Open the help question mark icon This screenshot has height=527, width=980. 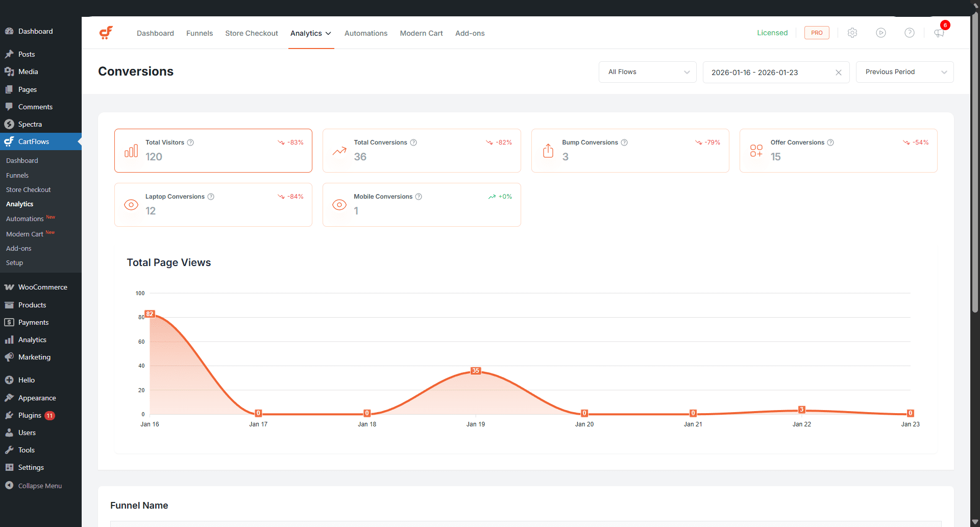(x=910, y=33)
